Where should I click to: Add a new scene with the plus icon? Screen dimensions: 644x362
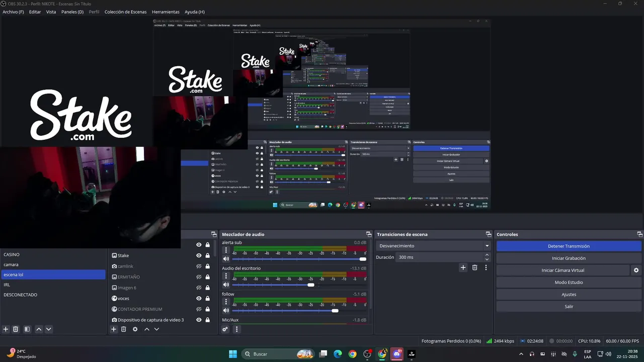(6, 329)
